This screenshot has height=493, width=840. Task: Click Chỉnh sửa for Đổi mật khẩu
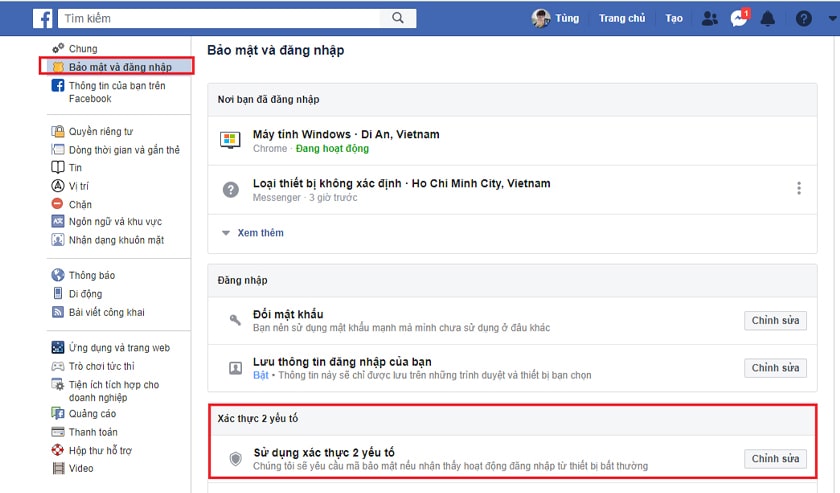(775, 320)
